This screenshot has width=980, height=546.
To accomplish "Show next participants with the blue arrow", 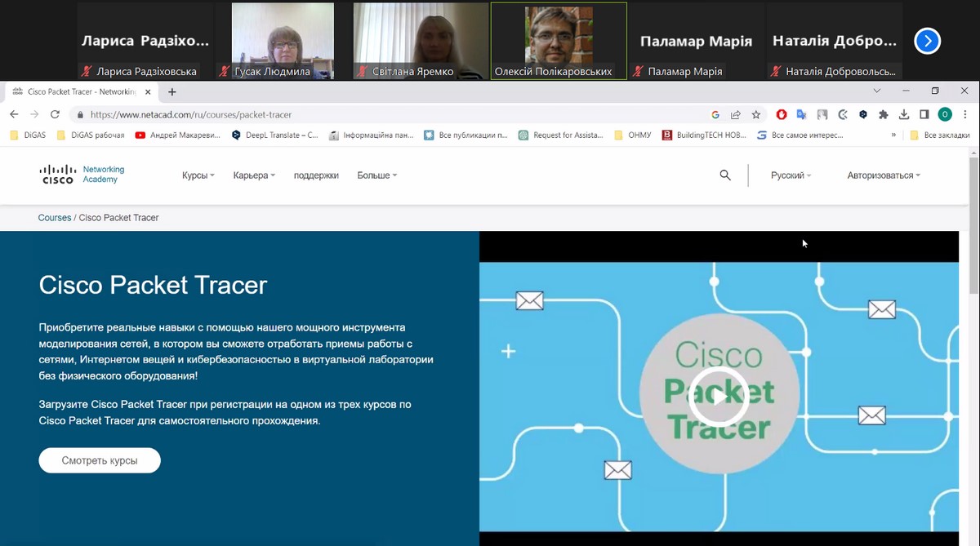I will pos(927,41).
